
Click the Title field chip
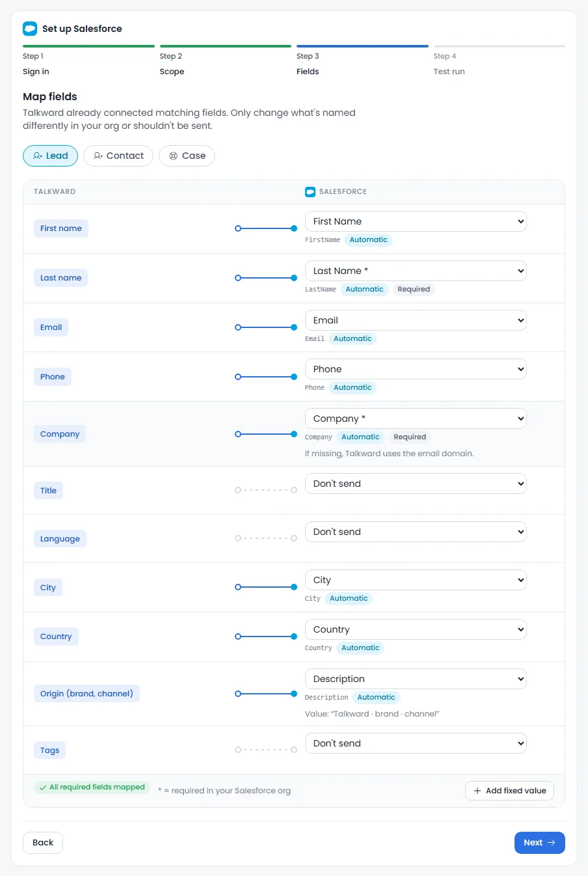48,491
